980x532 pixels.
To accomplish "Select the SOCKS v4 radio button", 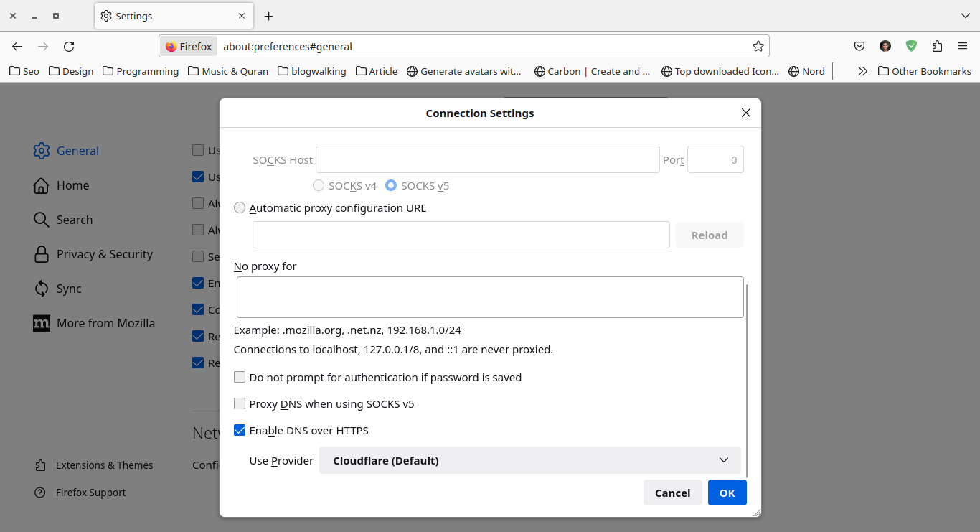I will (318, 185).
